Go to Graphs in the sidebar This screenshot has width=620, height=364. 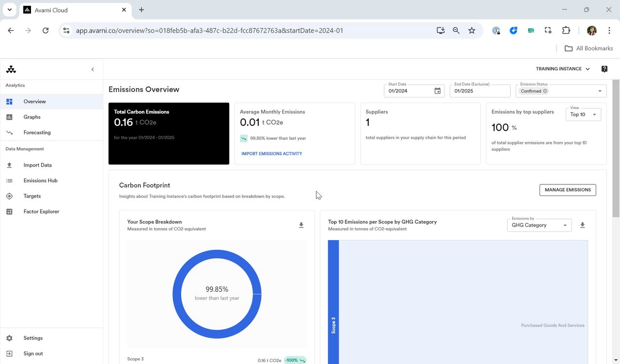[x=32, y=117]
